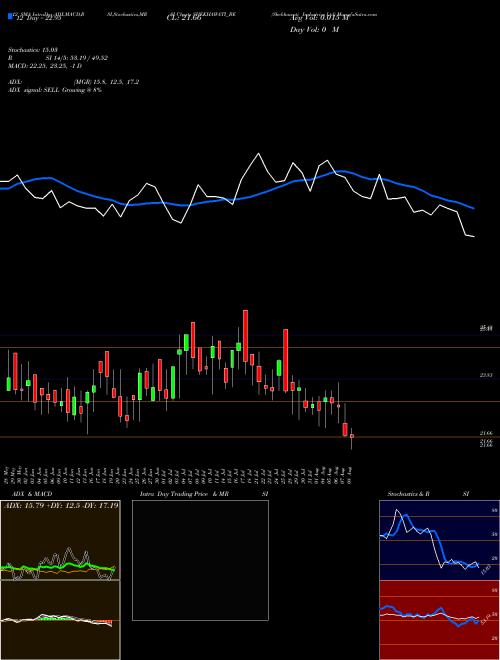
Task: Click the 'ADX: 15.79 +DY: 12.5 -DY: 17.19' header
Action: 61,505
